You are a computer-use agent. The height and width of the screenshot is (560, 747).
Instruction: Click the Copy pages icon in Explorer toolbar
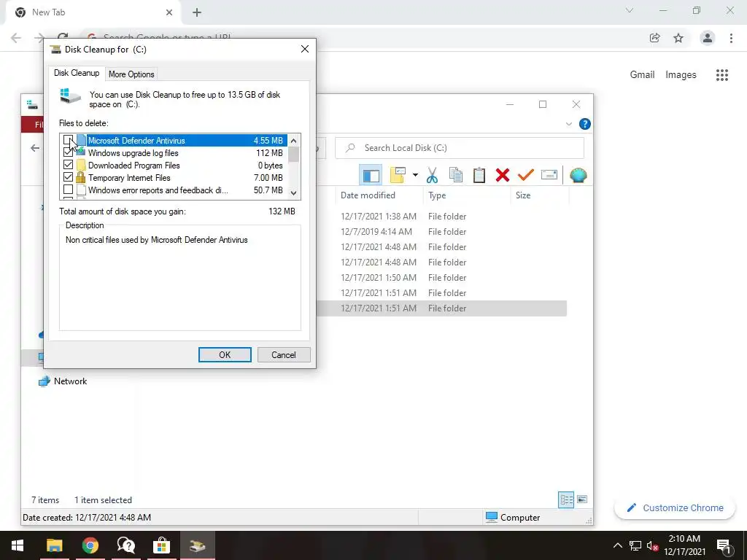click(455, 175)
